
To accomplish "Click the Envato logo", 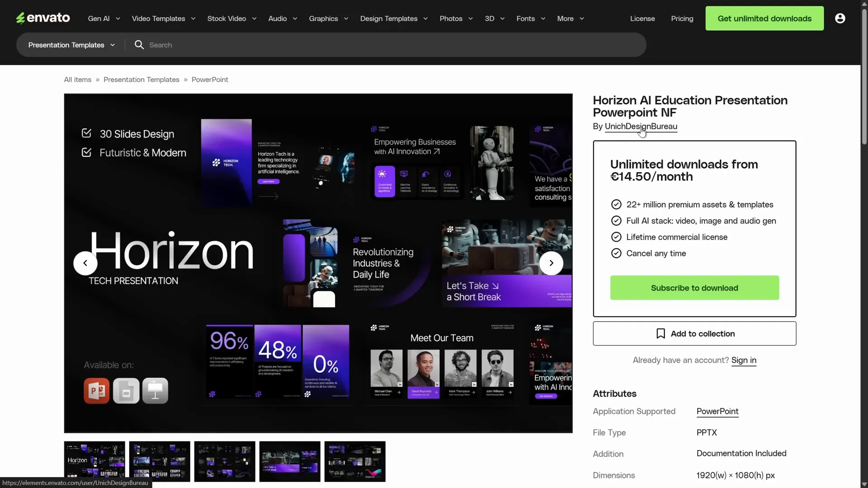I will tap(43, 18).
